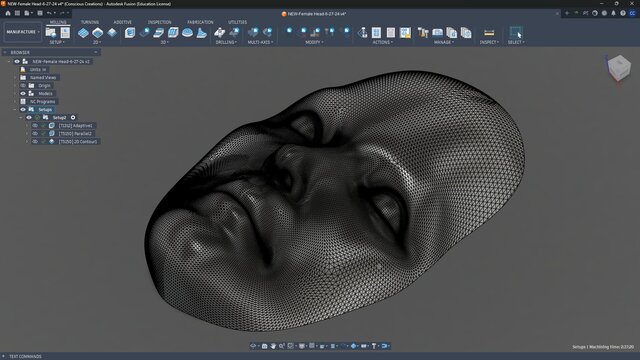
Task: Expand the Text Commands panel
Action: click(4, 356)
